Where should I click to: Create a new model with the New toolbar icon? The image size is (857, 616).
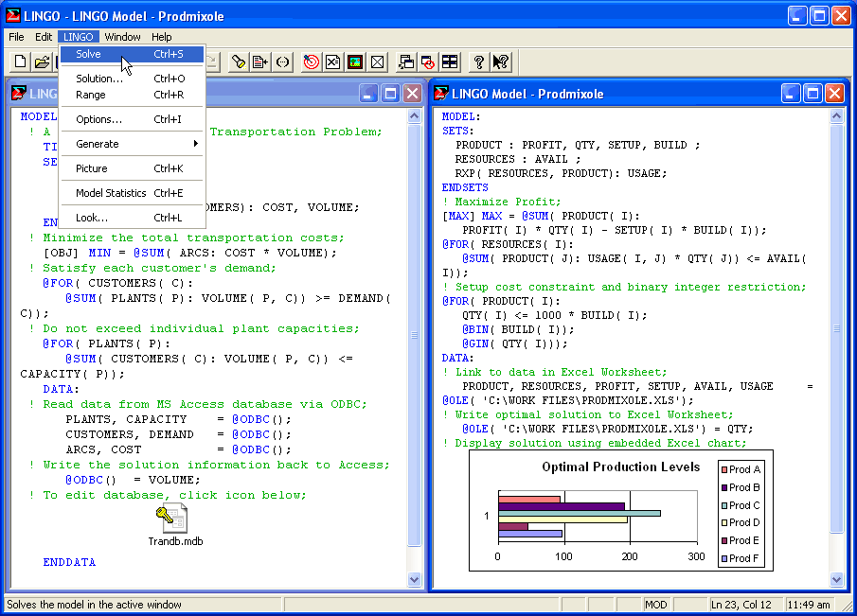pyautogui.click(x=20, y=62)
